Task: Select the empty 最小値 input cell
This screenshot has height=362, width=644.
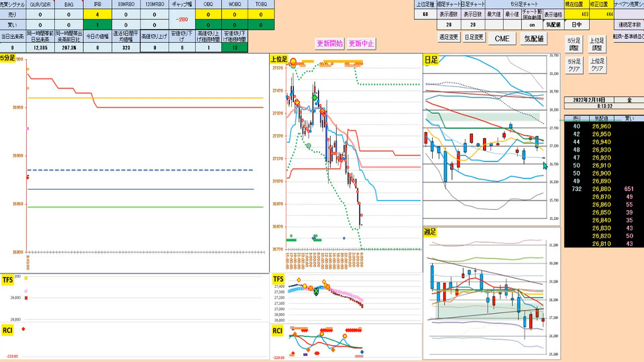Action: 512,25
